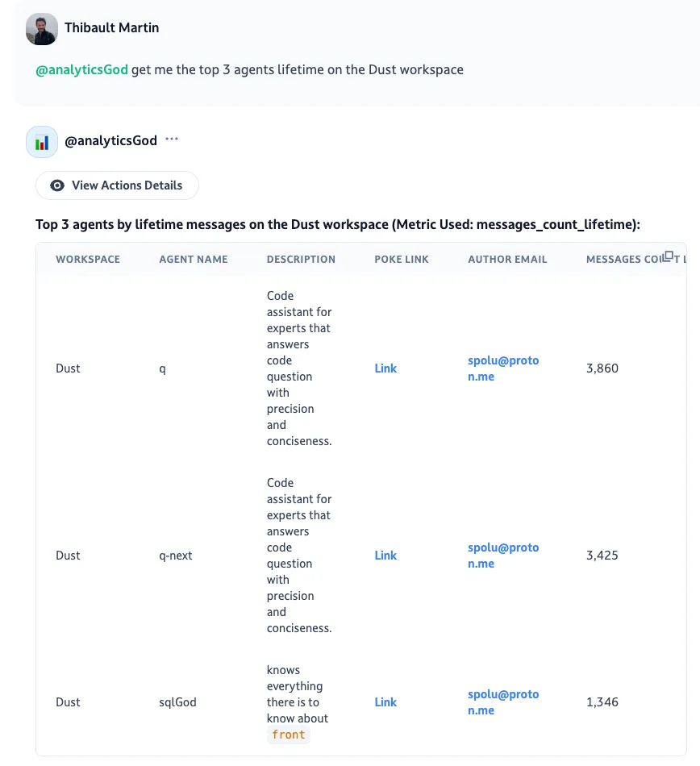Click the Poke Link column header
700x766 pixels.
click(402, 260)
